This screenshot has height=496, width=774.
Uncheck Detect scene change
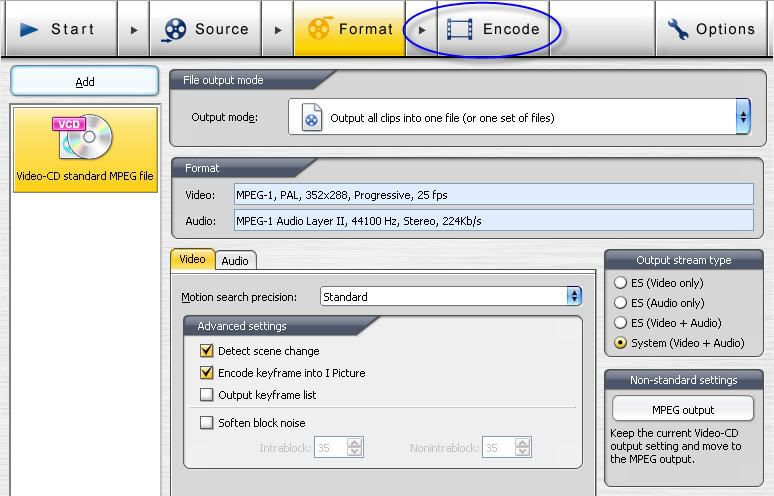(206, 351)
